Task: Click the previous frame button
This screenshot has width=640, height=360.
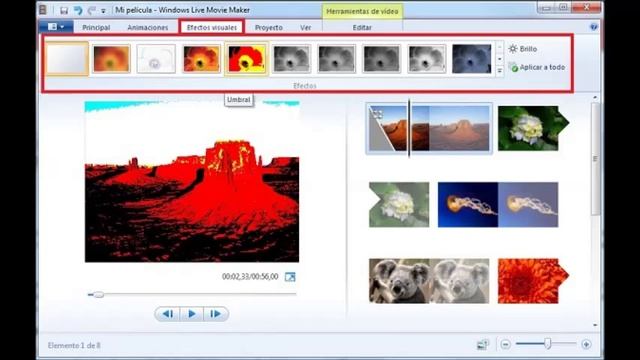Action: click(167, 313)
